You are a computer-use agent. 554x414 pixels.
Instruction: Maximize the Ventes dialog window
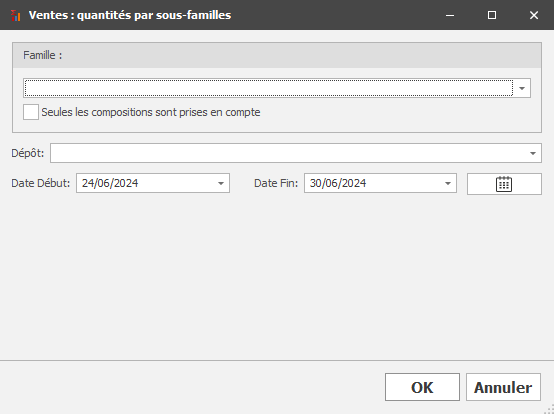click(x=491, y=15)
